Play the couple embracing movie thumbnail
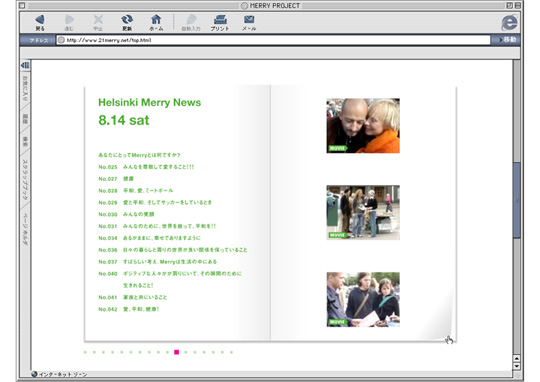The width and height of the screenshot is (540, 382). tap(363, 126)
